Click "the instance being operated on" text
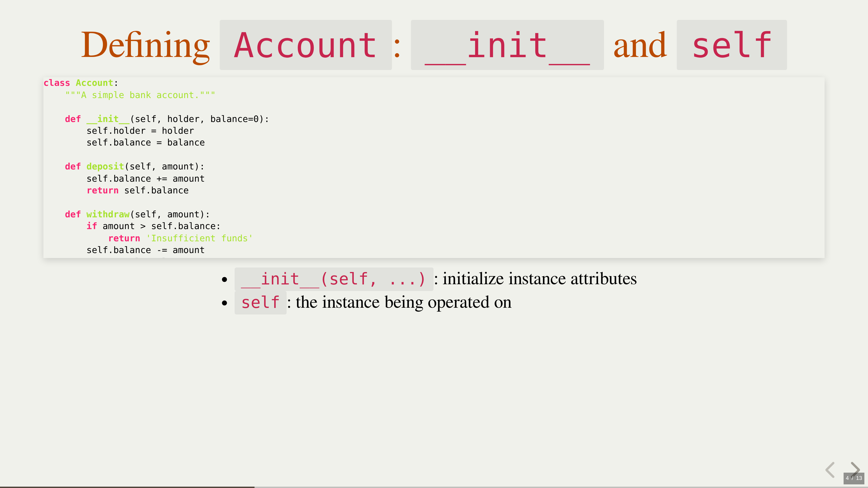The image size is (868, 488). [x=403, y=302]
